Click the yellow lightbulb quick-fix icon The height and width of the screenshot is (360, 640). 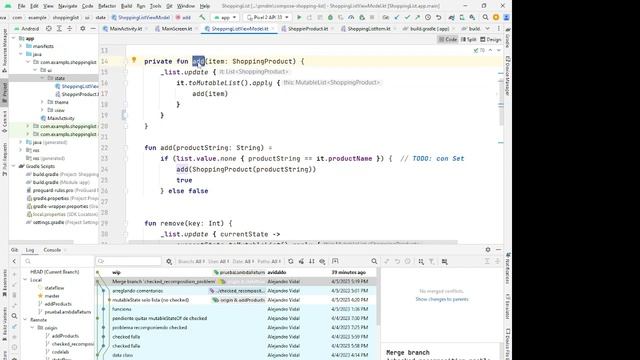tap(134, 60)
